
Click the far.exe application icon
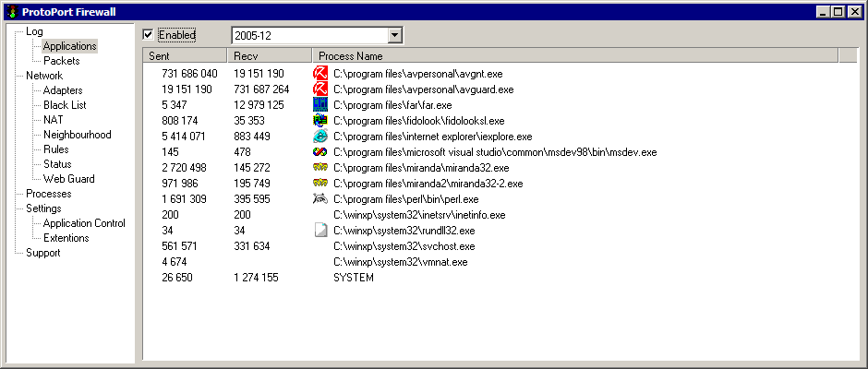point(321,105)
